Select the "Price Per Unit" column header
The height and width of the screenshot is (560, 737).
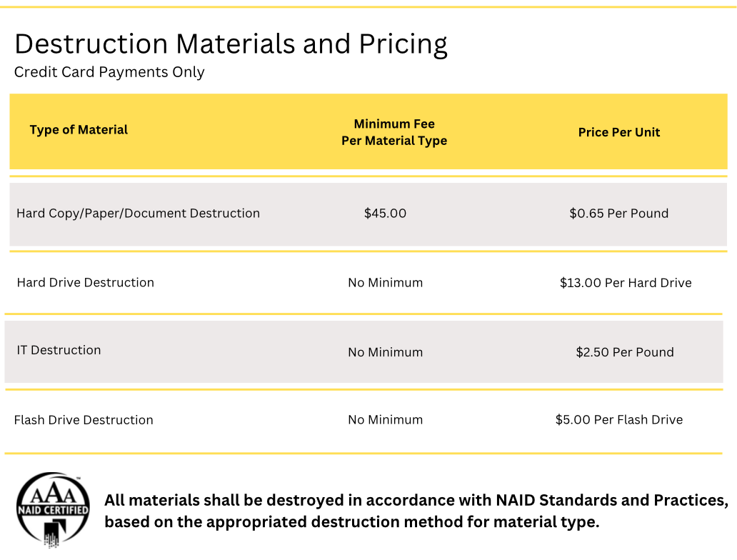pos(619,132)
